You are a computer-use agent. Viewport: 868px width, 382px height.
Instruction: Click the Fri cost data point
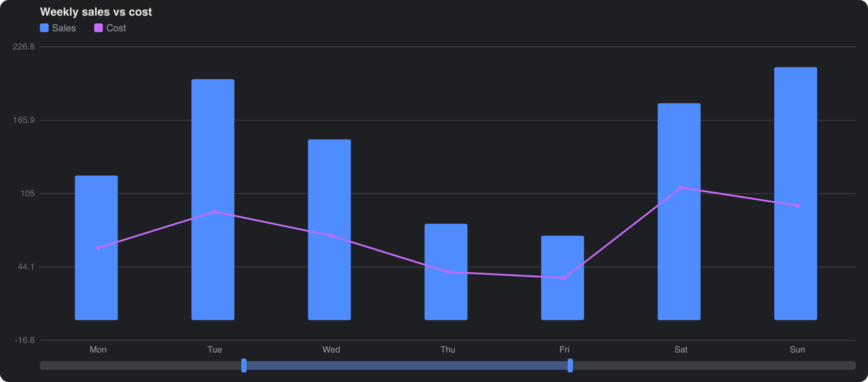[564, 278]
